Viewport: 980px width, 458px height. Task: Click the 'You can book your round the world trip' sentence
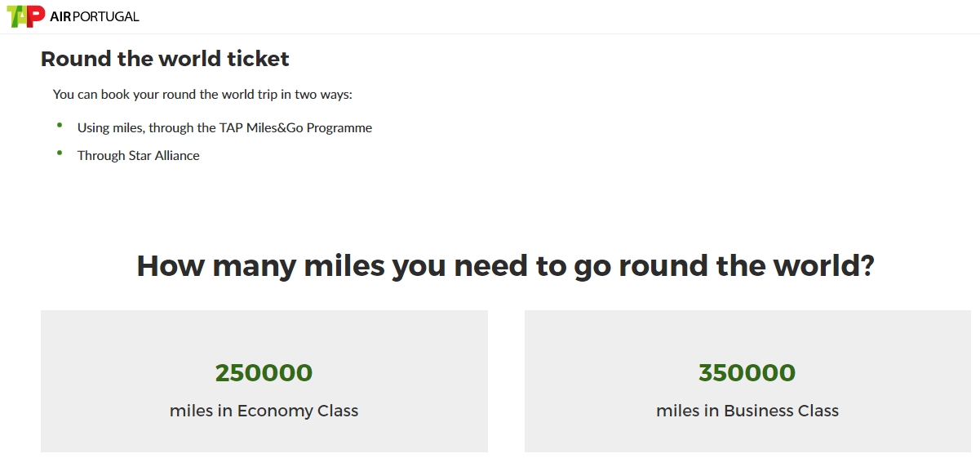pyautogui.click(x=202, y=95)
